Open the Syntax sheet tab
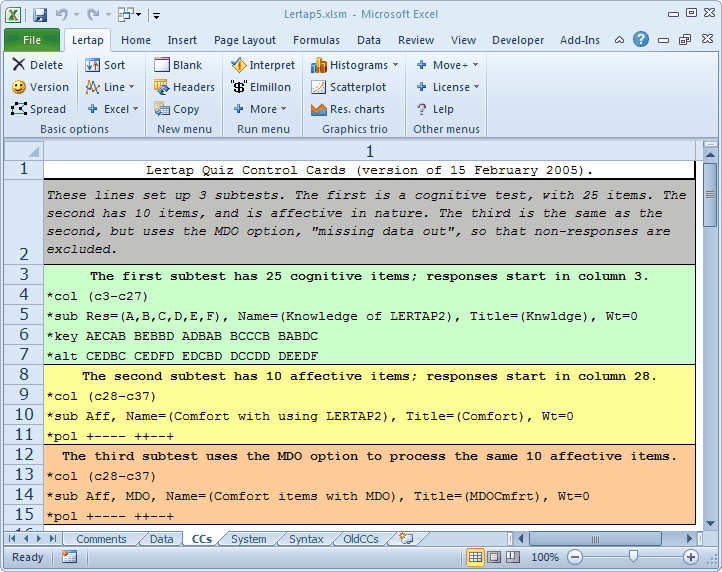This screenshot has height=572, width=722. (x=306, y=539)
